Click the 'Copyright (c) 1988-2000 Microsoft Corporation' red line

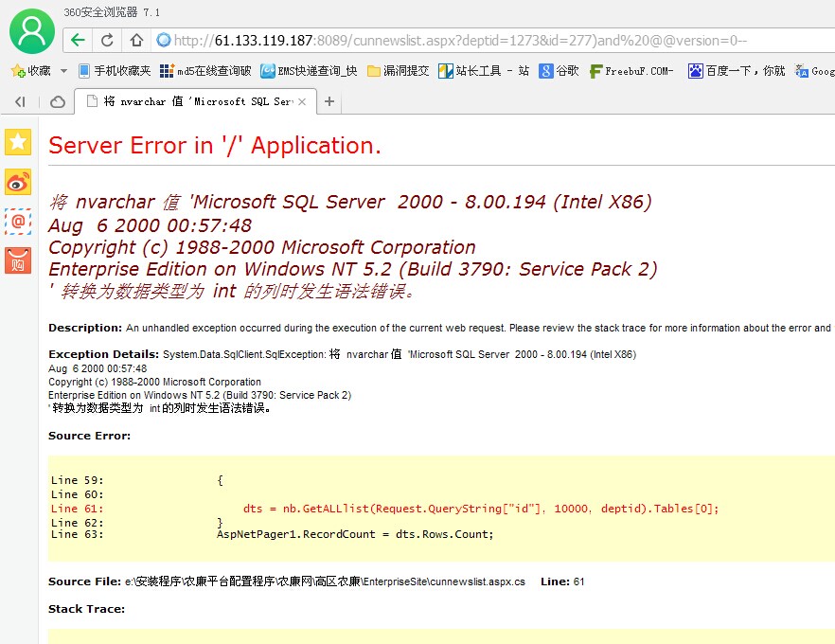[262, 247]
